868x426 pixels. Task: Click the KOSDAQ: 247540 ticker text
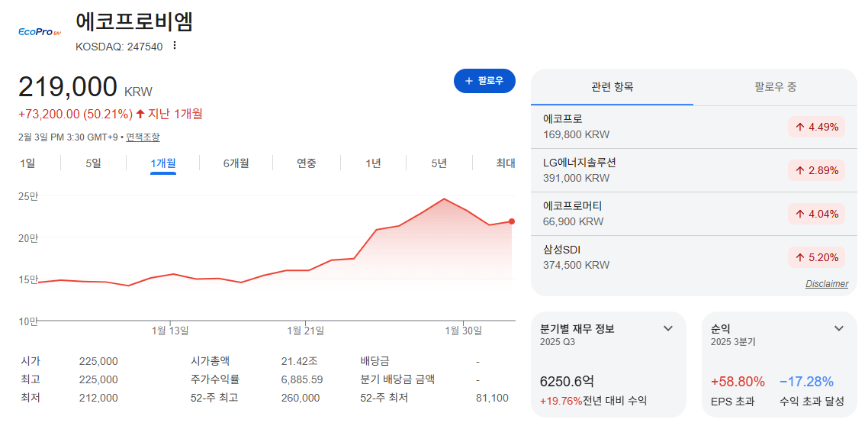tap(119, 47)
